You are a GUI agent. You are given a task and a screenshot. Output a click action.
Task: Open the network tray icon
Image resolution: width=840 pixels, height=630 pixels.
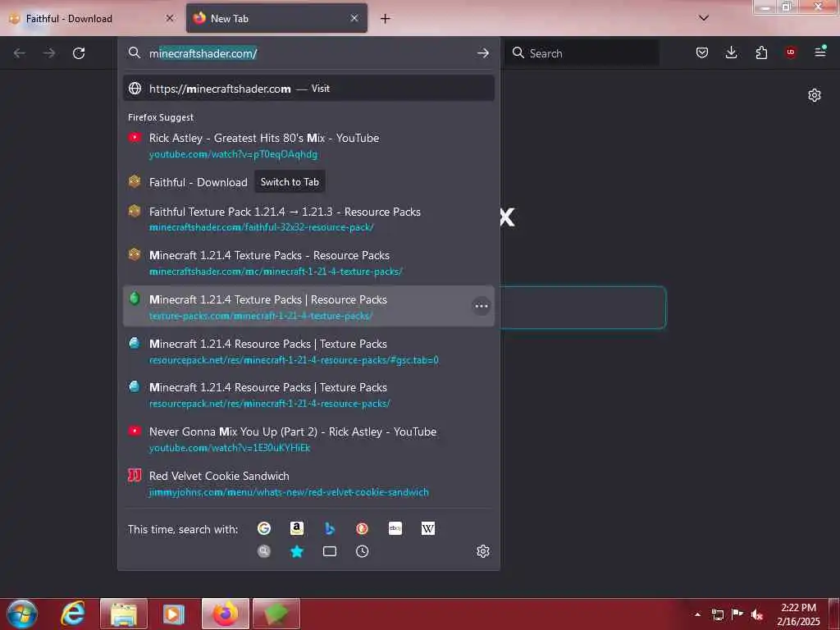[x=717, y=614]
